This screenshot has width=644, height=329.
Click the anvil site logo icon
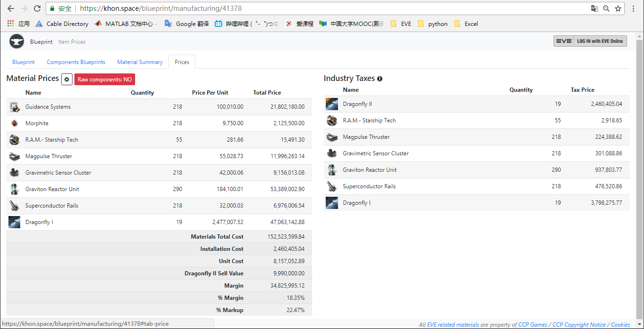coord(16,41)
